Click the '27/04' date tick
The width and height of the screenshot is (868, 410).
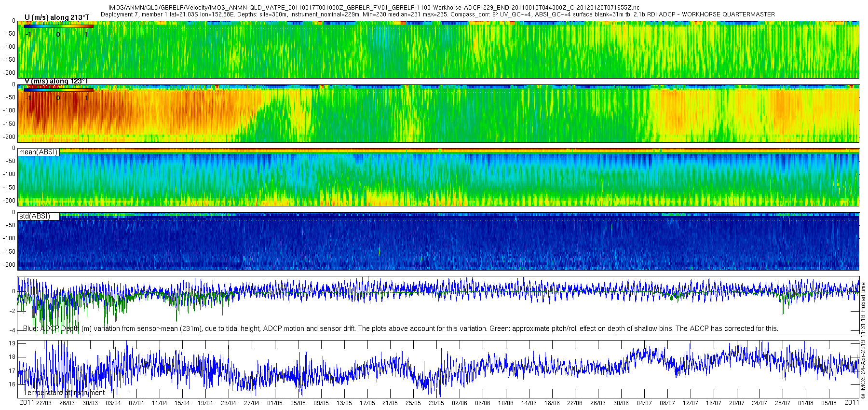click(x=252, y=403)
